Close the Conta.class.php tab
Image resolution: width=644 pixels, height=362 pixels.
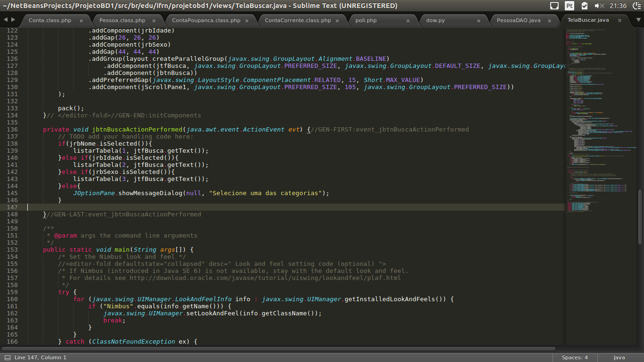click(81, 21)
